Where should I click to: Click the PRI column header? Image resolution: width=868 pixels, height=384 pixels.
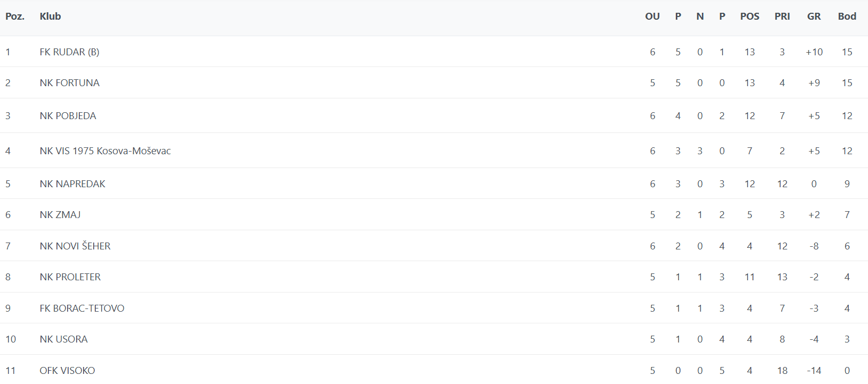coord(782,16)
